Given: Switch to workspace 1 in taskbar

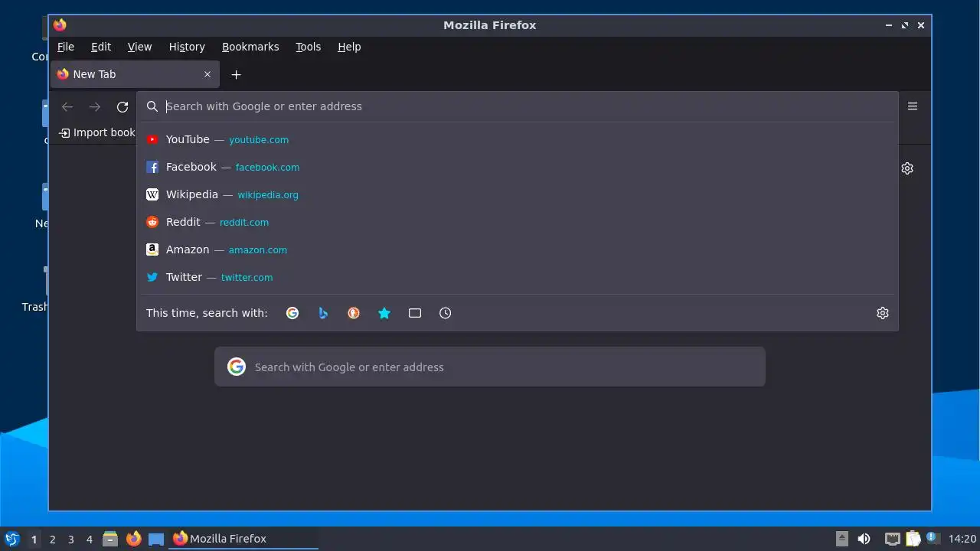Looking at the screenshot, I should 34,540.
